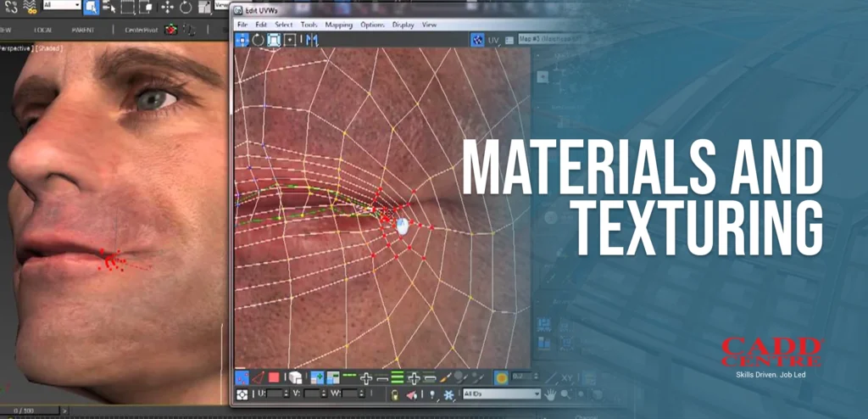Image resolution: width=868 pixels, height=419 pixels.
Task: Open the All IDs dropdown
Action: click(501, 394)
